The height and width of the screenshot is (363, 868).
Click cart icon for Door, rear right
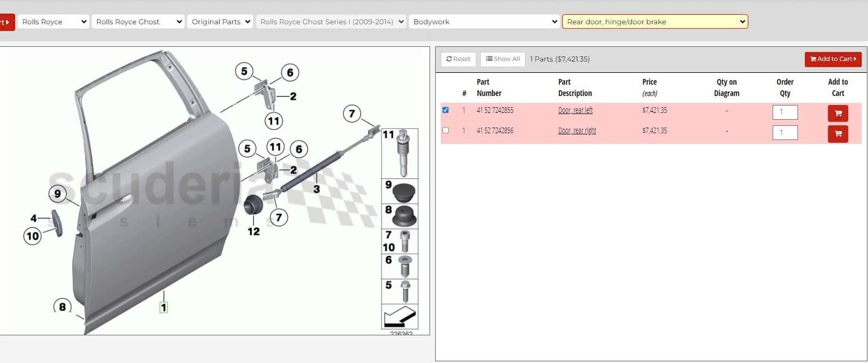point(838,134)
